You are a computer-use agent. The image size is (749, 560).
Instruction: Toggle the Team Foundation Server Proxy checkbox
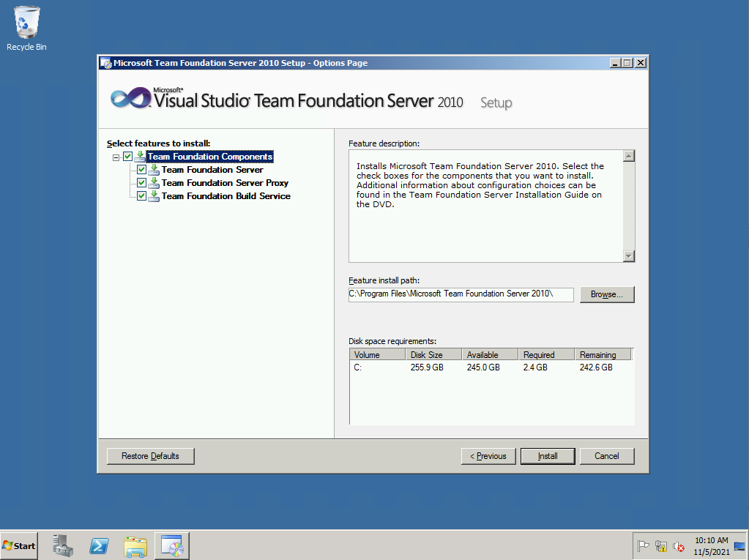pyautogui.click(x=142, y=183)
